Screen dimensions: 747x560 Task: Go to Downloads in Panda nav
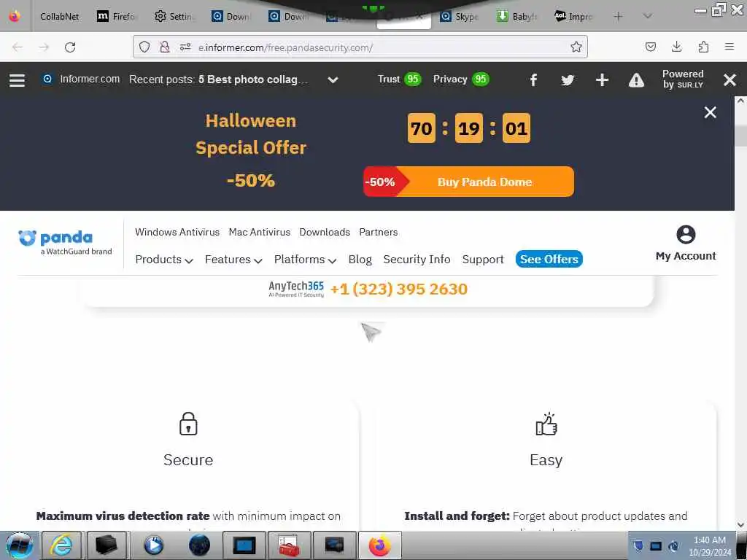[x=325, y=232]
